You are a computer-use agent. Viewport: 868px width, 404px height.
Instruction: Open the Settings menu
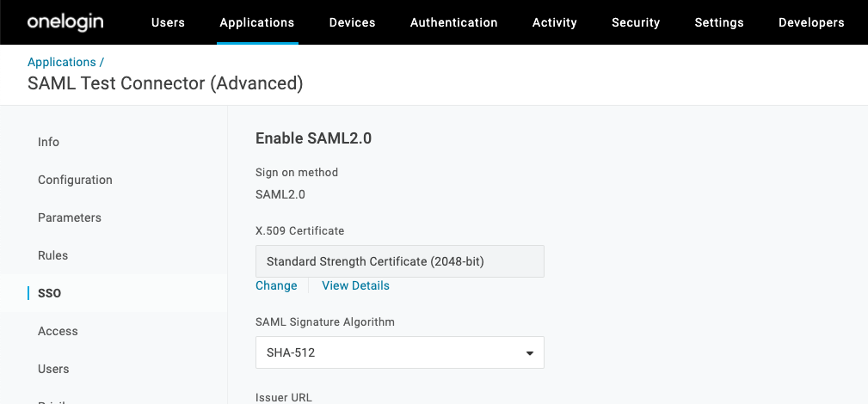[718, 23]
